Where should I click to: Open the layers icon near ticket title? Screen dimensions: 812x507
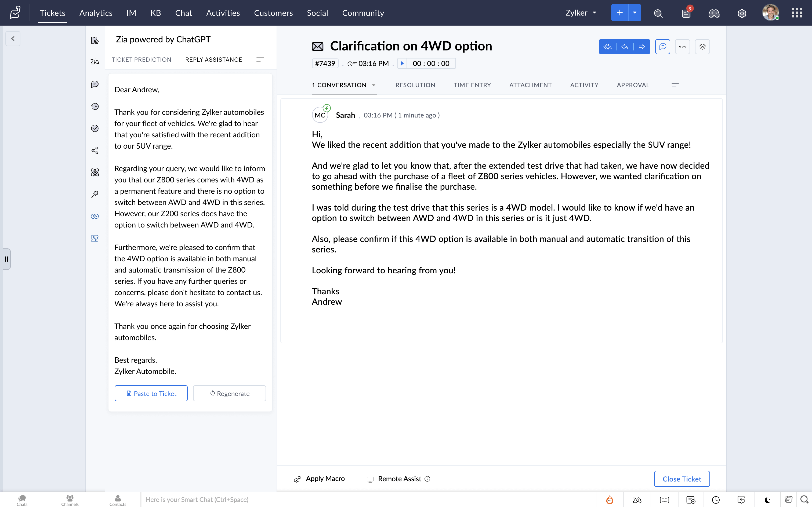(702, 47)
